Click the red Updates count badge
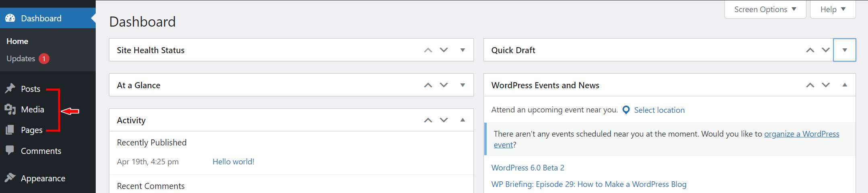 click(x=44, y=59)
